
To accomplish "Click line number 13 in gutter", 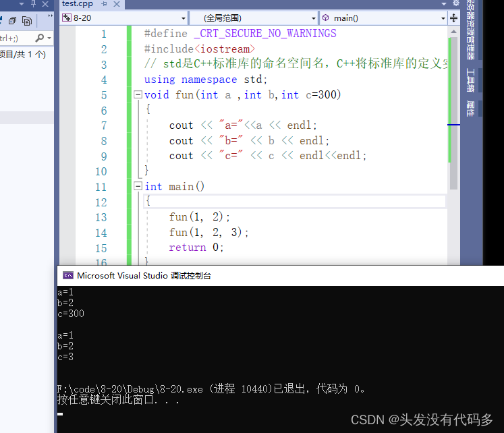I will [101, 217].
